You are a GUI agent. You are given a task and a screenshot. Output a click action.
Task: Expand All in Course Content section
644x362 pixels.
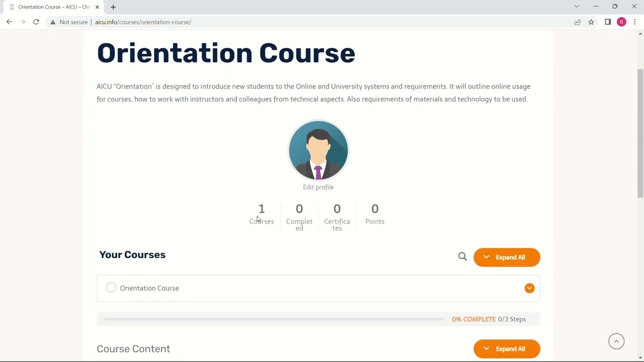pyautogui.click(x=507, y=349)
